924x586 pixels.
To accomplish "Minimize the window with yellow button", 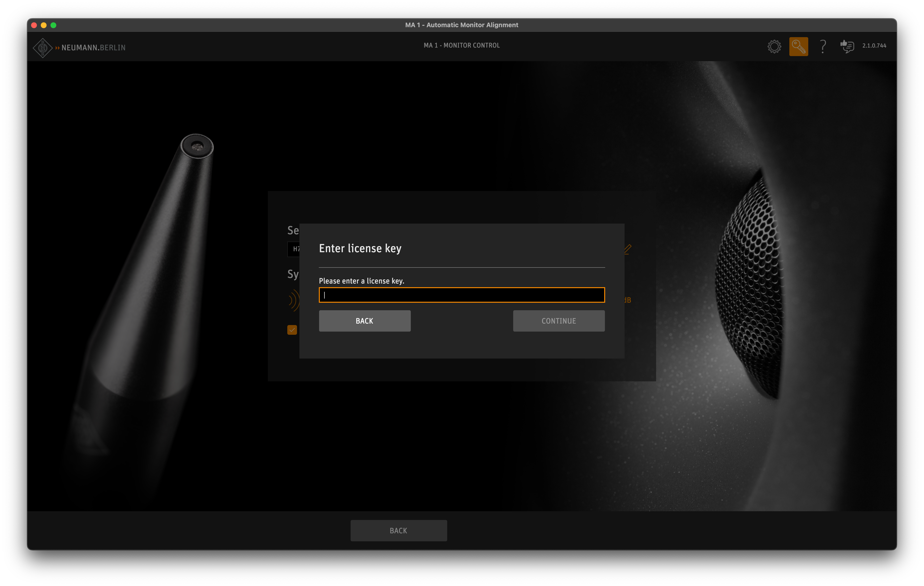I will (44, 25).
